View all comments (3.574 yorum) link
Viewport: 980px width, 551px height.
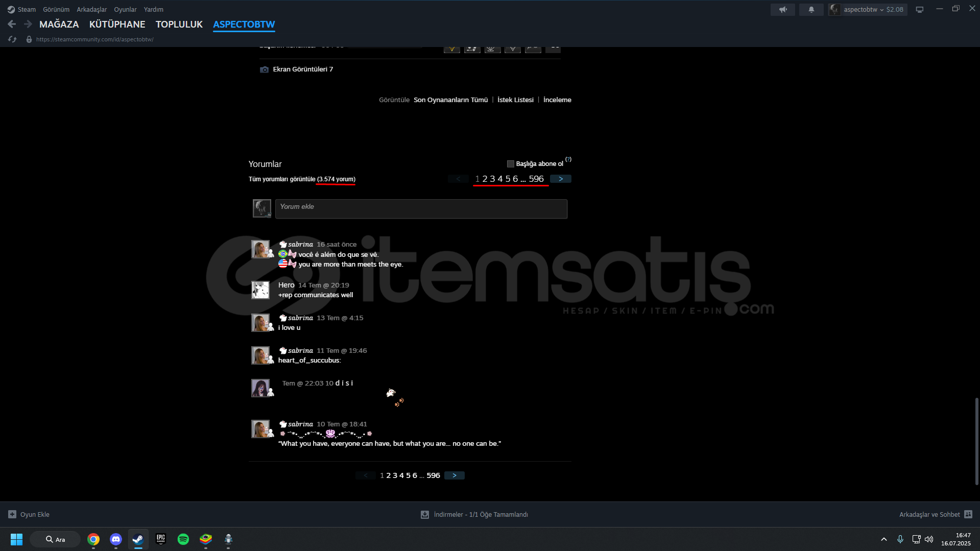point(302,179)
